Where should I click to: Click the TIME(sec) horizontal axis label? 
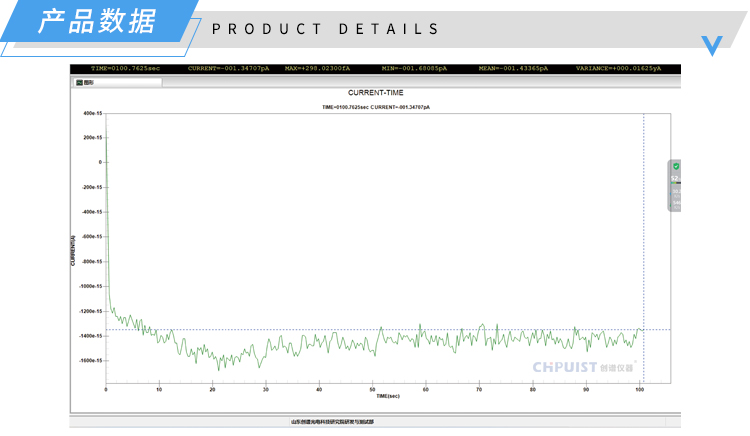pos(388,396)
